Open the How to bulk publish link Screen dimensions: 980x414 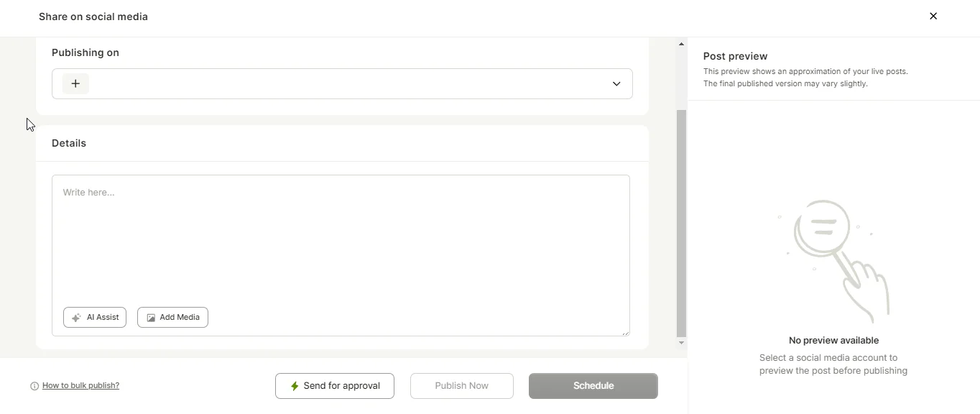pyautogui.click(x=80, y=386)
